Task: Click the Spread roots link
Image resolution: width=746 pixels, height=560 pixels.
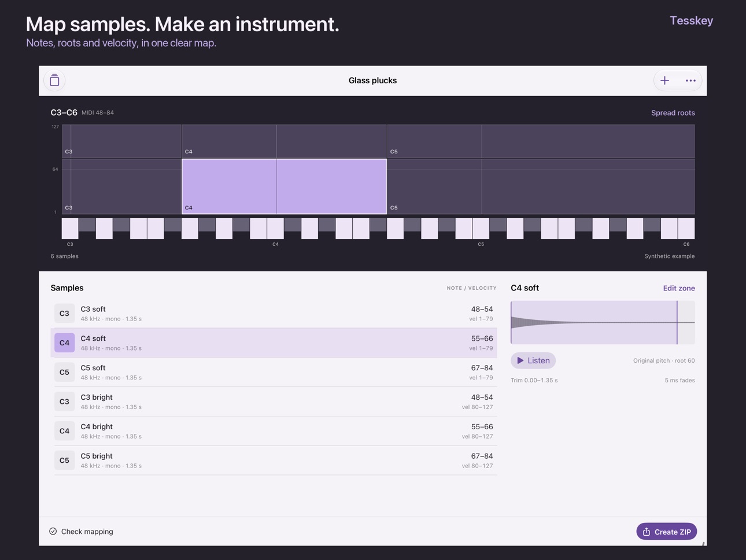Action: [x=673, y=113]
